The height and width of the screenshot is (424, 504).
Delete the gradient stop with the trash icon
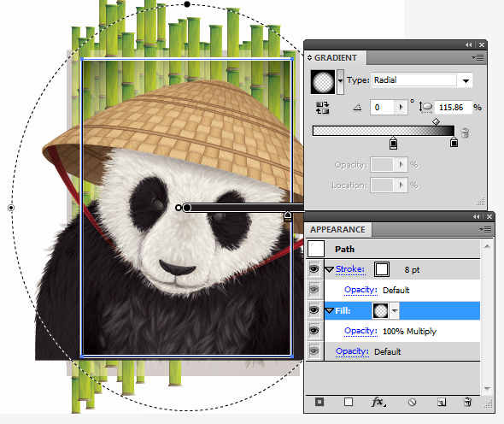click(x=465, y=132)
